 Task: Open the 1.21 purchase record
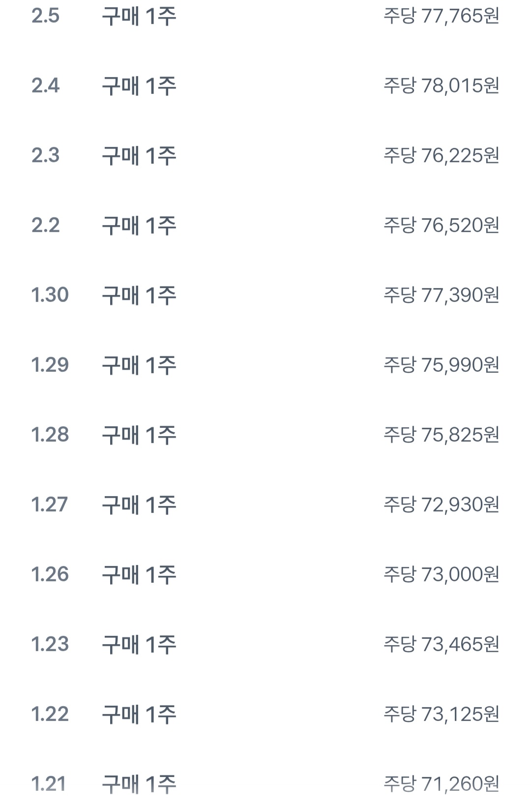click(139, 784)
